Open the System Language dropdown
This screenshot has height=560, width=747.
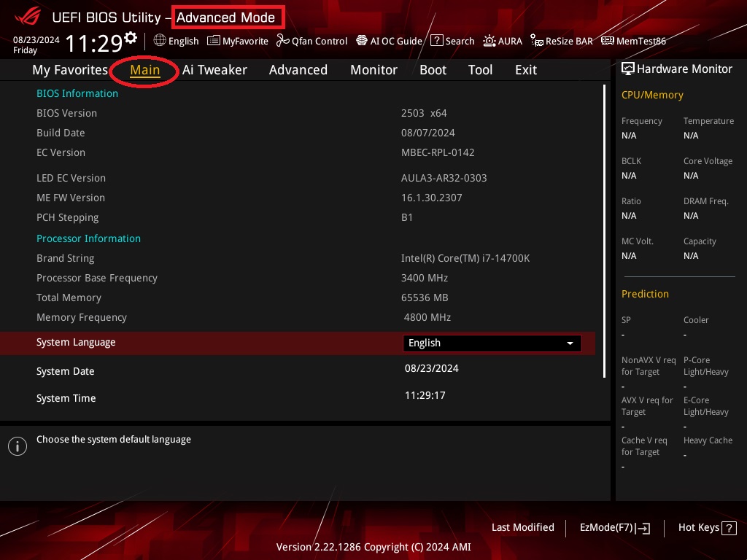[492, 343]
